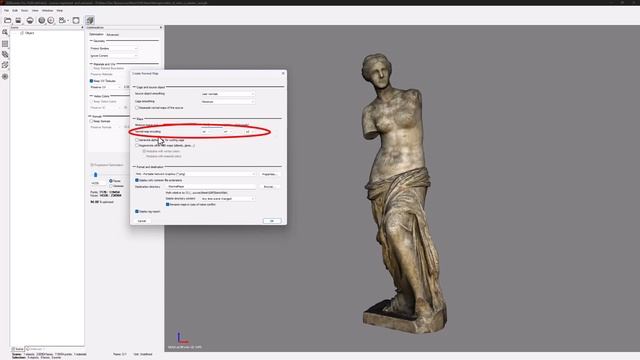Open the Edit menu

tap(15, 10)
